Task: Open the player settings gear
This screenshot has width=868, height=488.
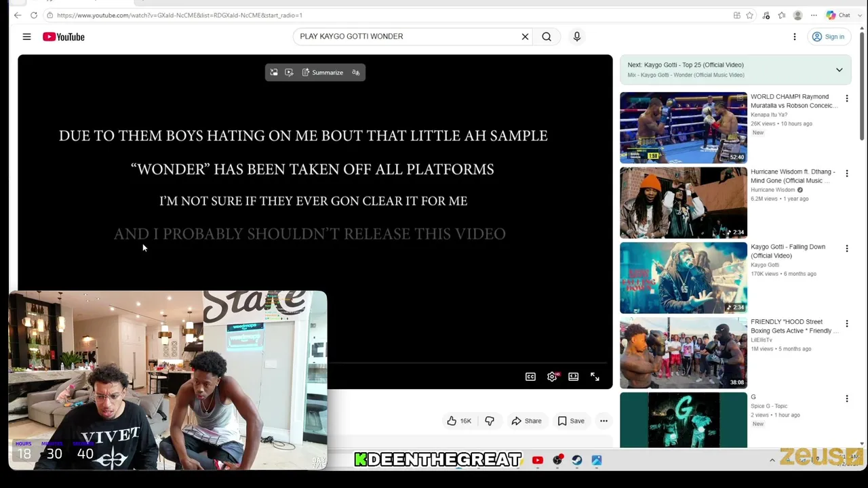Action: coord(552,377)
